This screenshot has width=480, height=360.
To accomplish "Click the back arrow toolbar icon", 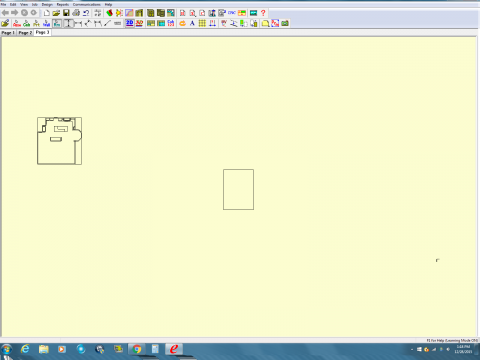I will (x=5, y=13).
